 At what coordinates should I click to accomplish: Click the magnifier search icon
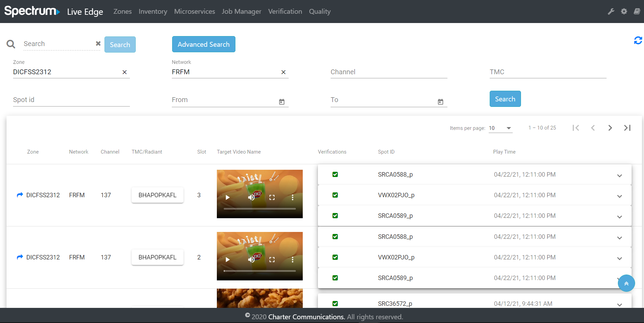11,44
